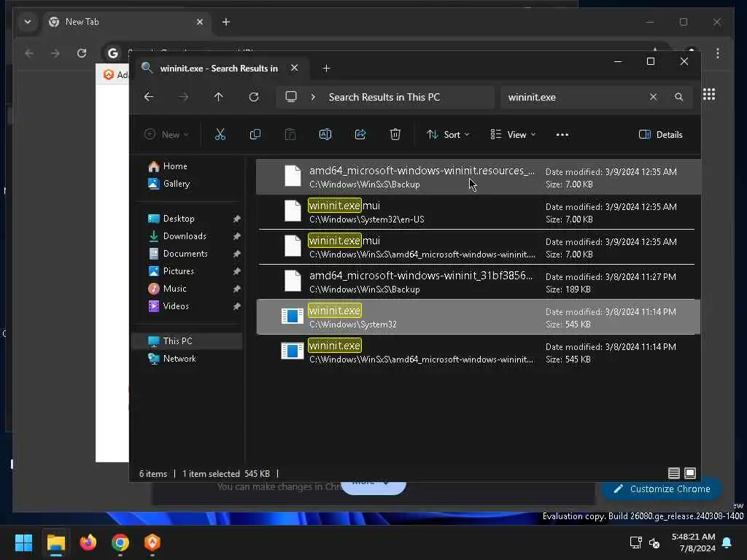Click the Customize Chrome button
This screenshot has width=747, height=560.
[x=661, y=489]
